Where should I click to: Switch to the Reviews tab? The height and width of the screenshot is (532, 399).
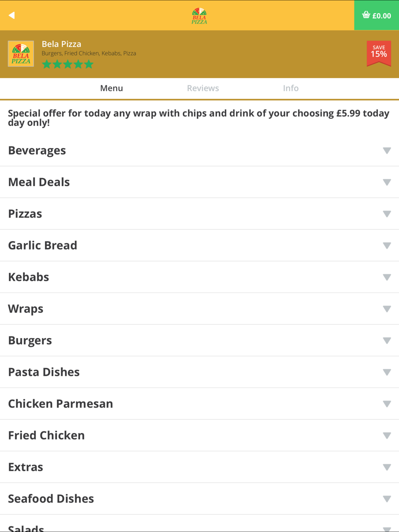[x=203, y=88]
